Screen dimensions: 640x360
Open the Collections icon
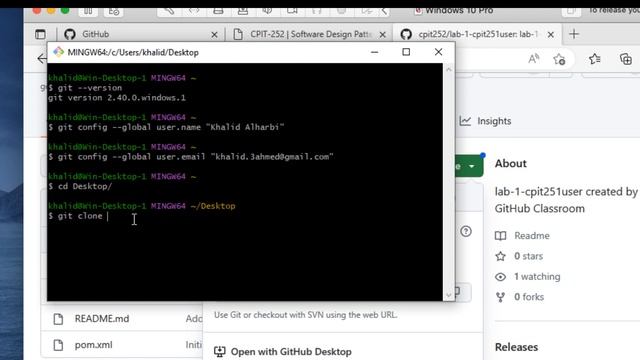click(626, 59)
